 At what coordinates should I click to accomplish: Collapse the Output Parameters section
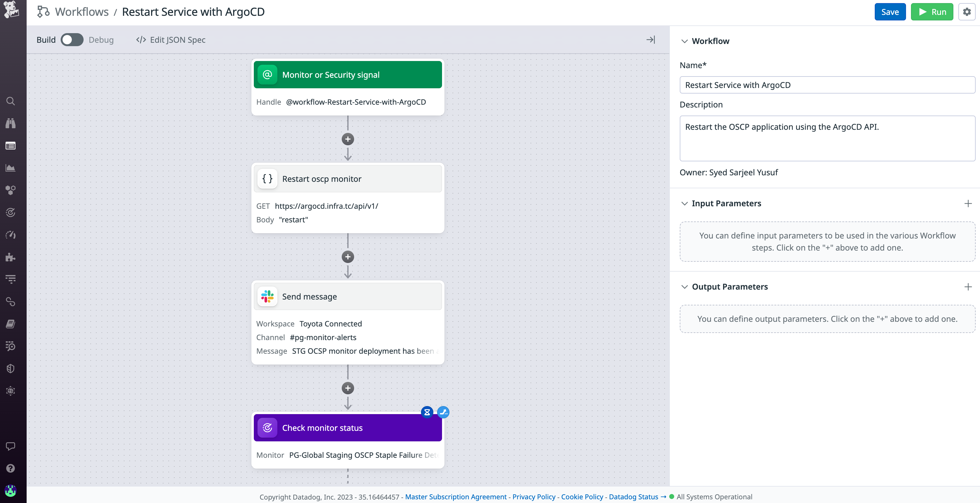click(x=684, y=287)
